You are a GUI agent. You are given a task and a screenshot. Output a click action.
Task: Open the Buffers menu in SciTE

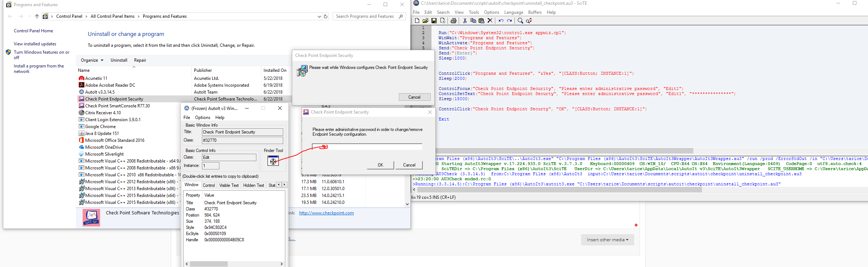[535, 12]
